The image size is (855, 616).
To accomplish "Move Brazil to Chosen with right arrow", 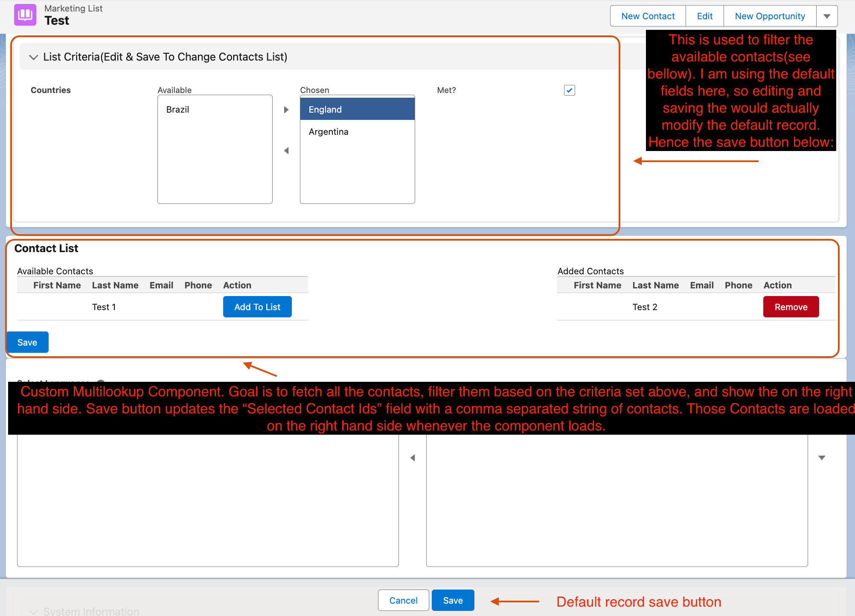I will [286, 110].
